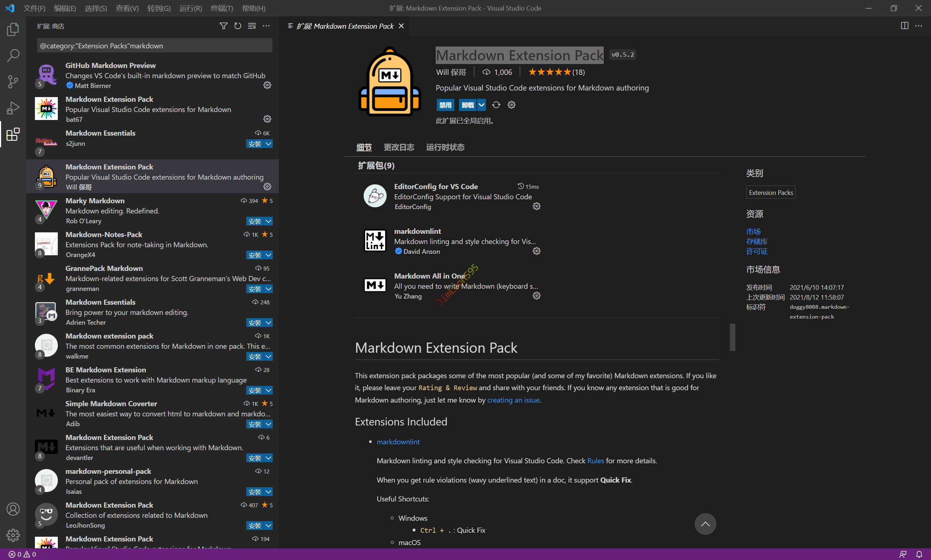
Task: Open the Accounts icon in activity bar
Action: [x=13, y=509]
